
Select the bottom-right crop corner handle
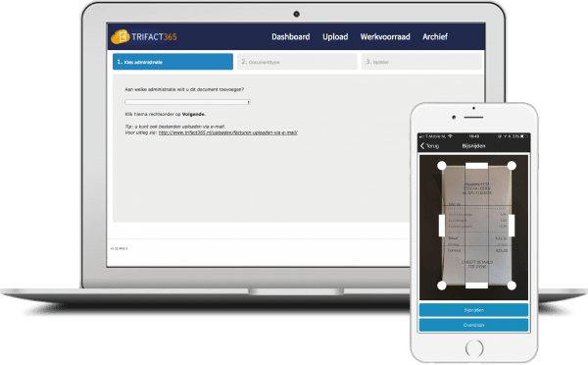(512, 286)
